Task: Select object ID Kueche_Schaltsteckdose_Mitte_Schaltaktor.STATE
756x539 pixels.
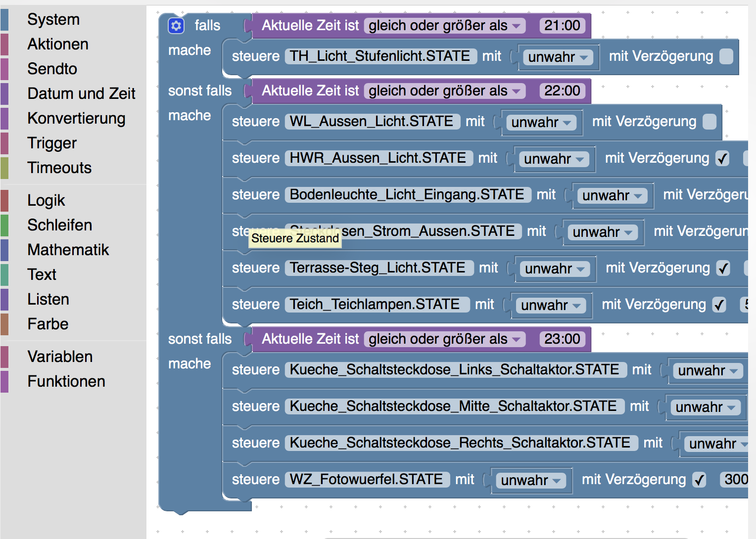Action: [454, 406]
